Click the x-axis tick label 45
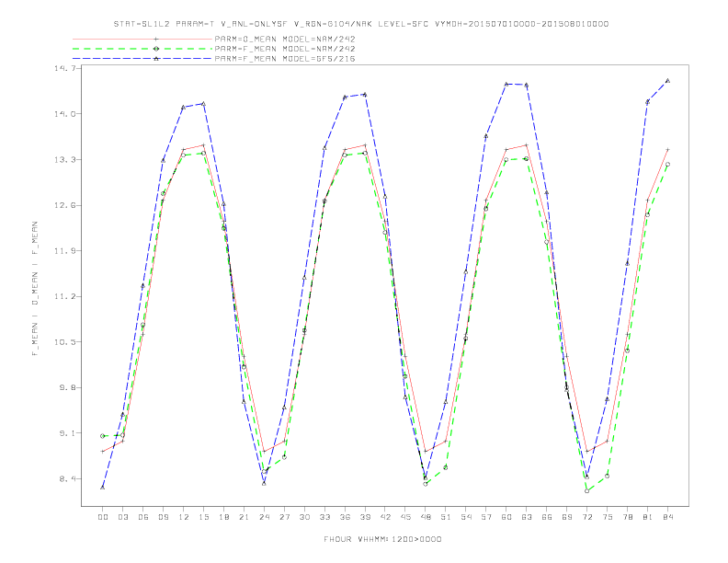The width and height of the screenshot is (728, 563). coord(405,517)
